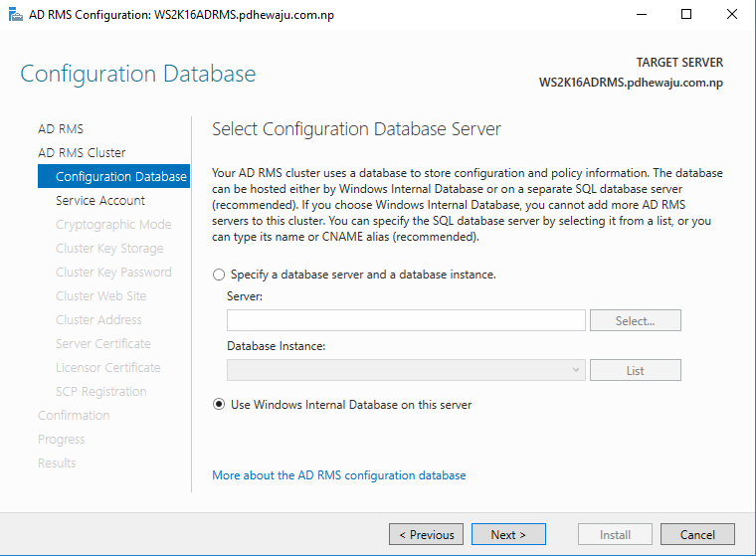The image size is (756, 556).
Task: Click the Cryptographic Mode step
Action: (113, 224)
